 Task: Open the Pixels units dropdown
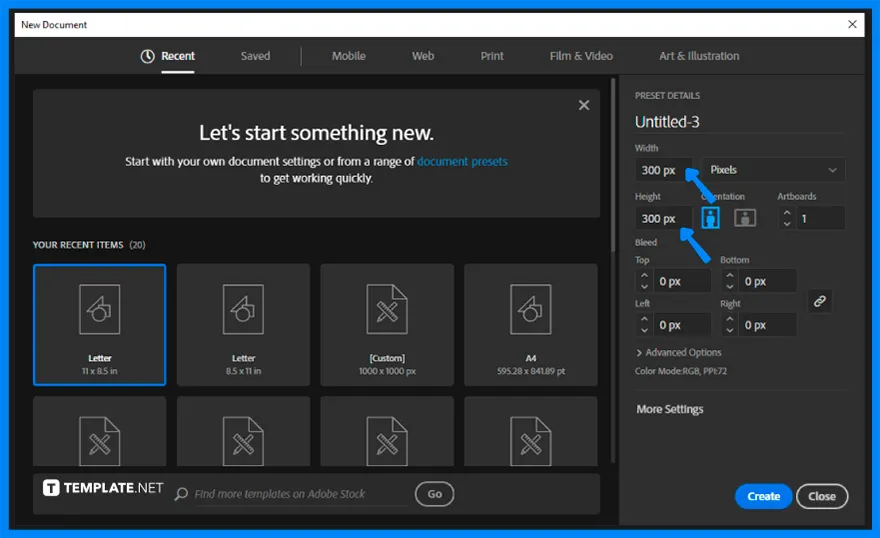[773, 170]
